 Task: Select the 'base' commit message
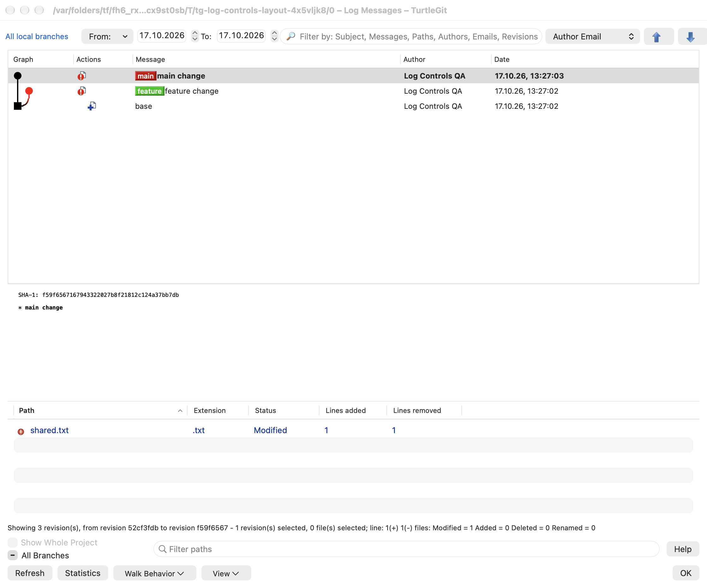click(x=143, y=106)
